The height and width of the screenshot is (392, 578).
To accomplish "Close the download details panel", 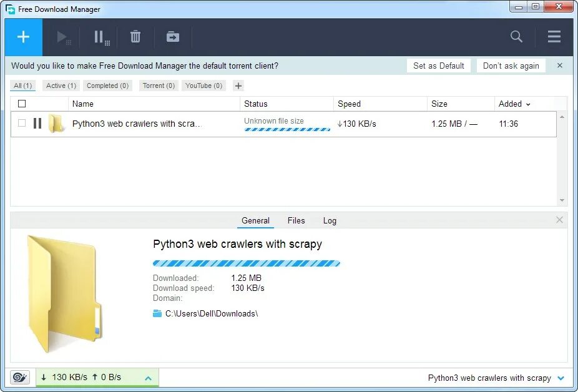I will pos(559,220).
